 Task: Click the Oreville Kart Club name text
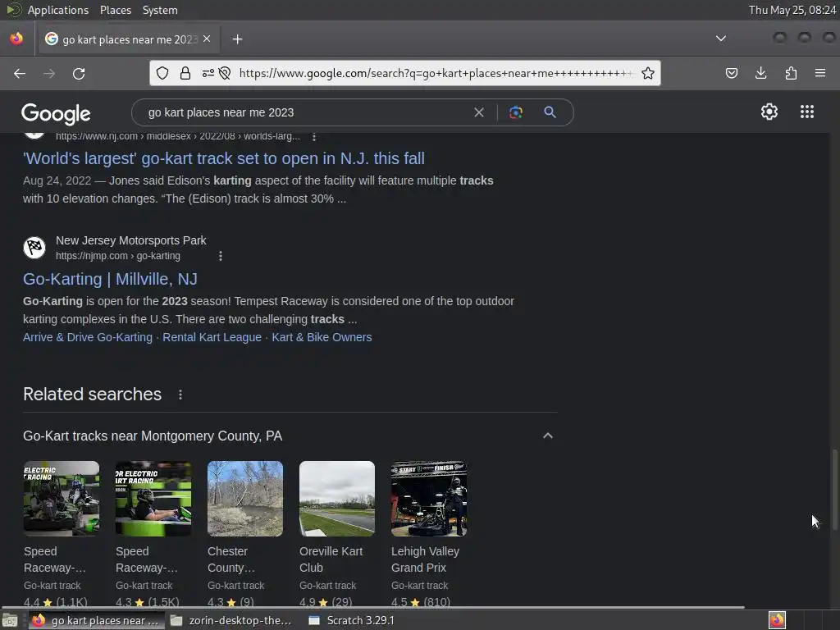pyautogui.click(x=331, y=559)
